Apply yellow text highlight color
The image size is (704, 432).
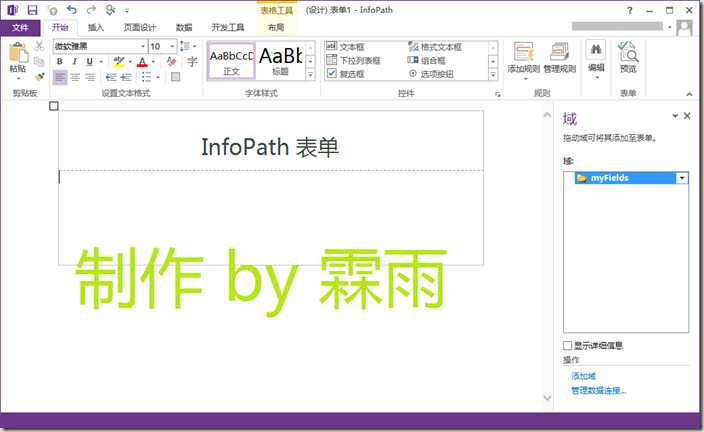(x=119, y=62)
